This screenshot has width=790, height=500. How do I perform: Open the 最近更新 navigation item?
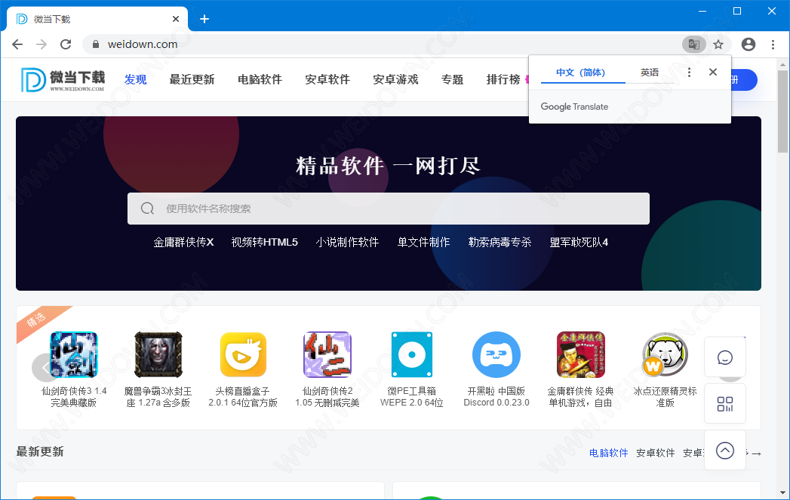[192, 80]
